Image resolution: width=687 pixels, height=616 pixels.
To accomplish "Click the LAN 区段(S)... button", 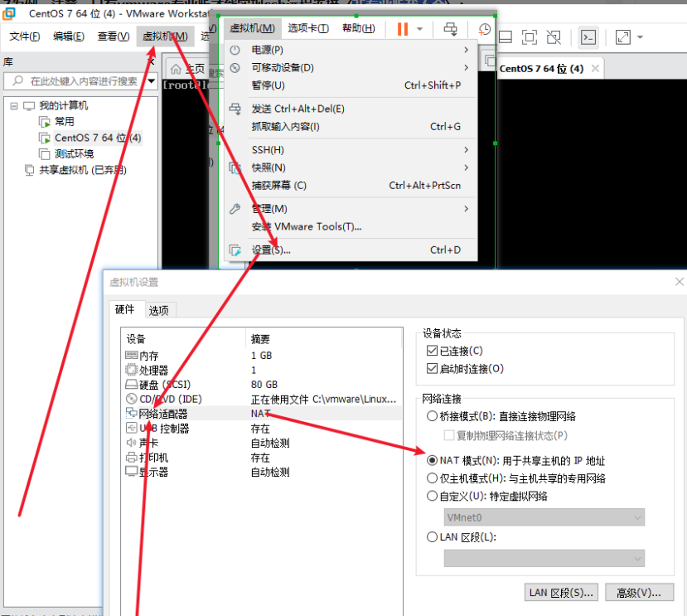I will (561, 592).
